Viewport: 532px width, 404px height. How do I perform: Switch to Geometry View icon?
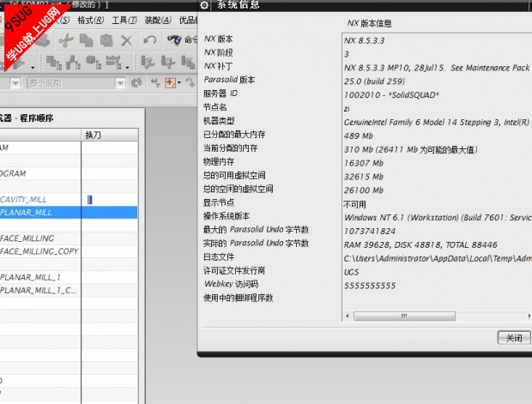(93, 63)
